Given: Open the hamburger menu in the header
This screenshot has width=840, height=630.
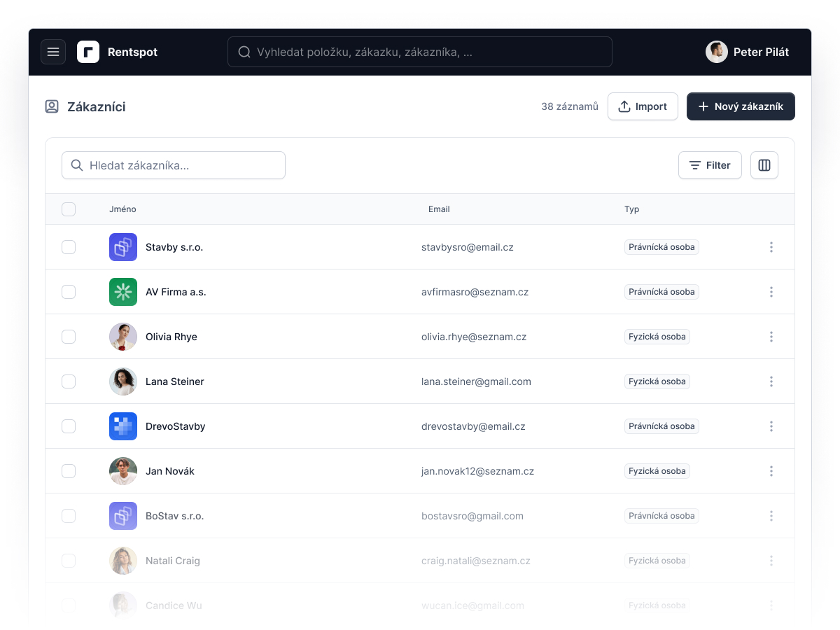Looking at the screenshot, I should point(53,52).
